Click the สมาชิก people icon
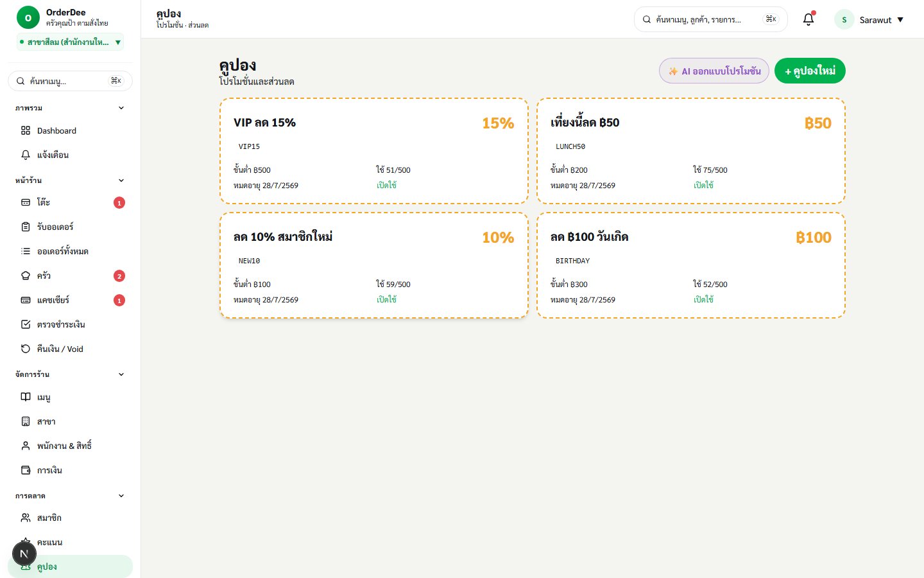924x578 pixels. pyautogui.click(x=26, y=518)
